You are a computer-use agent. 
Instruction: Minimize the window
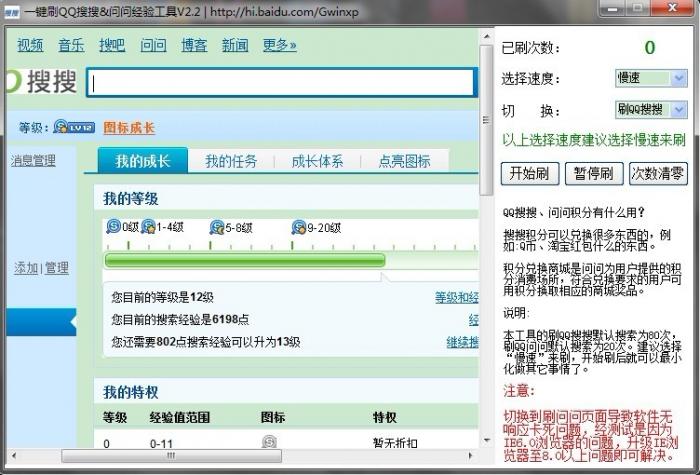click(x=612, y=8)
